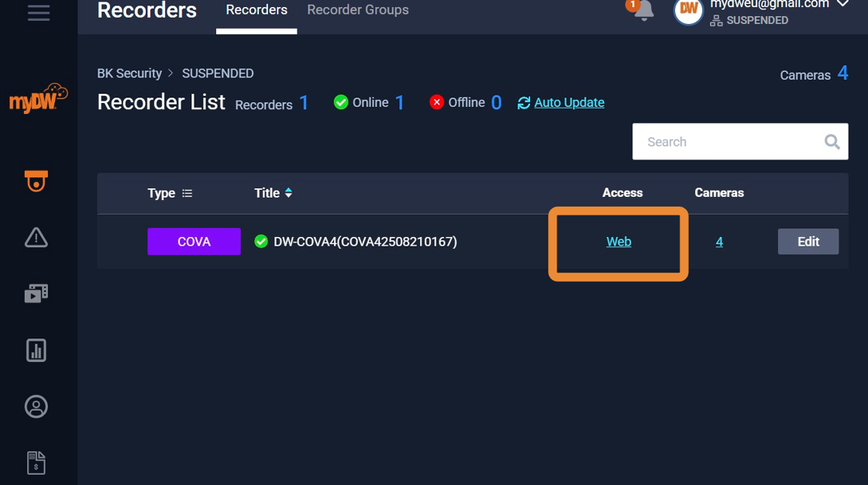Open the user account sidebar icon
Screen dimensions: 868x485
36,407
